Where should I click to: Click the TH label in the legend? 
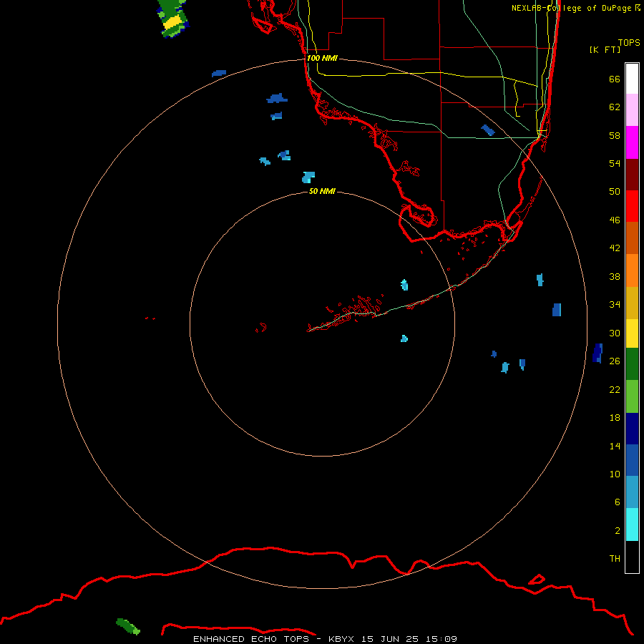(x=615, y=559)
